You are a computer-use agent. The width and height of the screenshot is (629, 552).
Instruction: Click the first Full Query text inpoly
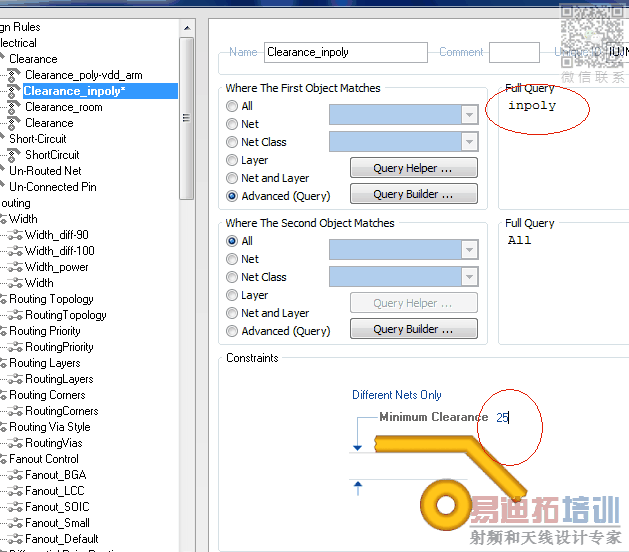click(532, 106)
